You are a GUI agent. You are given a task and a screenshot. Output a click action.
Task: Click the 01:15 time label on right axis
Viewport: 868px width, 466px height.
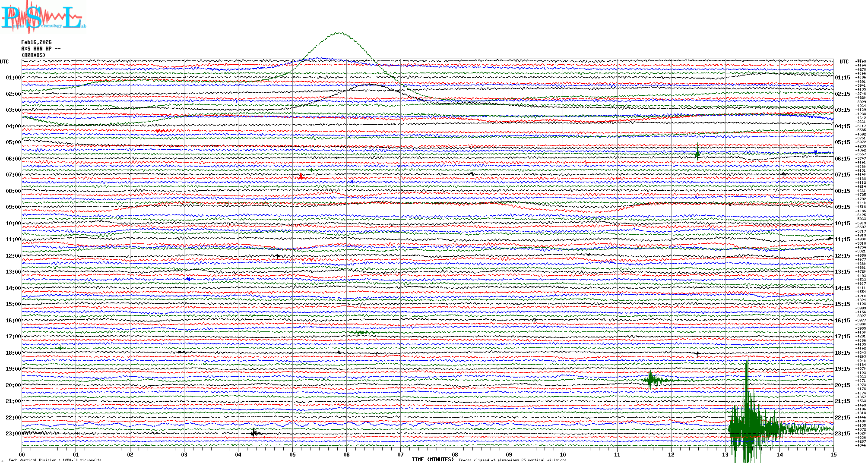[x=842, y=78]
